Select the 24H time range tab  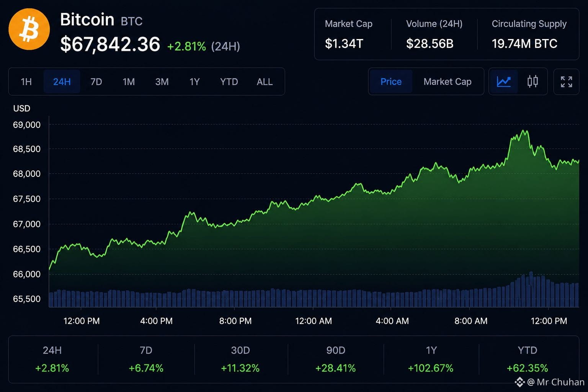pos(62,82)
